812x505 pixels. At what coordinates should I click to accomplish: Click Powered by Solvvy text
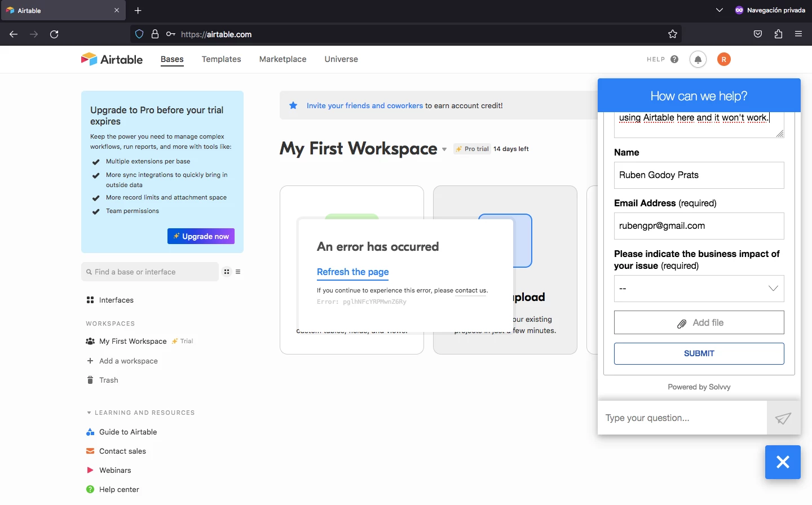pos(699,387)
